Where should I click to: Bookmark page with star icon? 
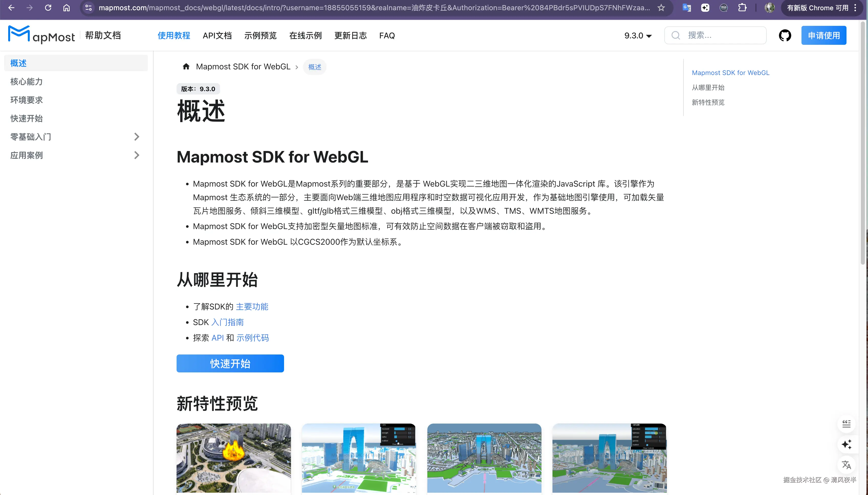(661, 7)
